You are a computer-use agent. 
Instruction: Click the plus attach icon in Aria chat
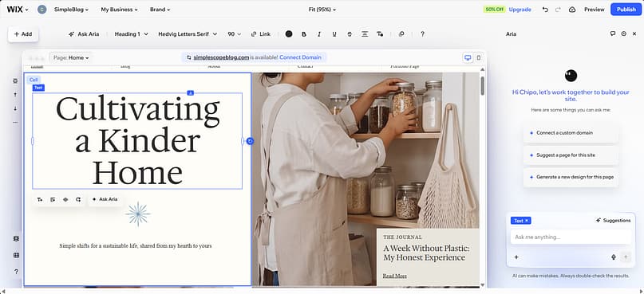pyautogui.click(x=516, y=257)
